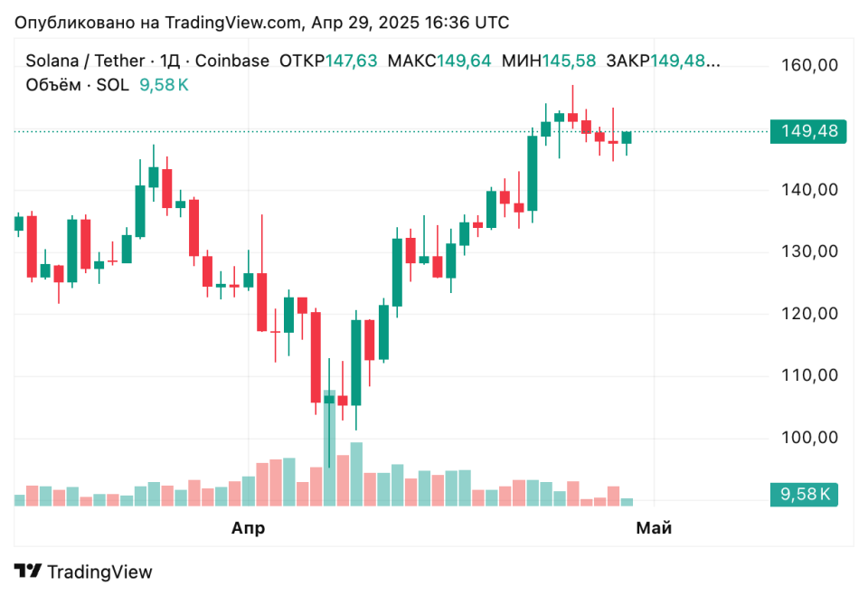The height and width of the screenshot is (596, 868).
Task: Click the 100,00 price axis label
Action: coord(809,438)
